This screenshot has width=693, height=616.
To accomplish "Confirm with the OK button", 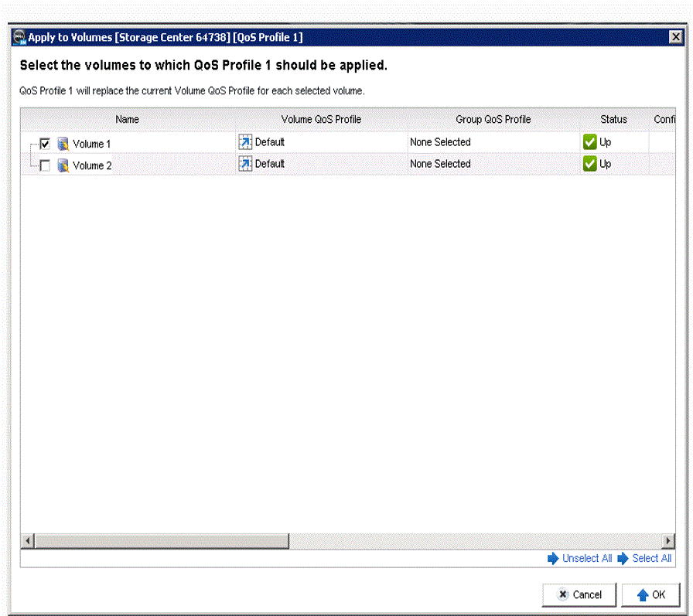I will pyautogui.click(x=650, y=595).
